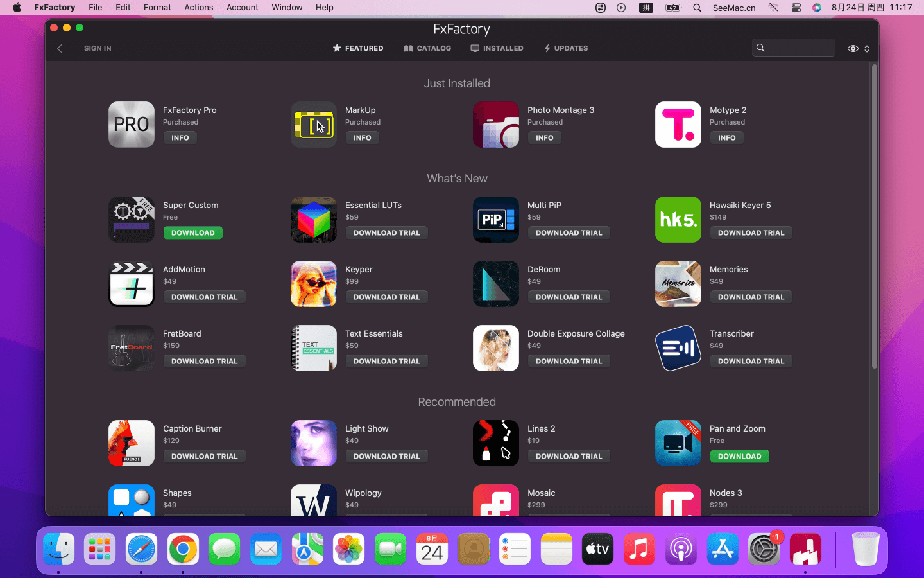Image resolution: width=924 pixels, height=578 pixels.
Task: Open the App Store from the Dock
Action: [x=723, y=549]
